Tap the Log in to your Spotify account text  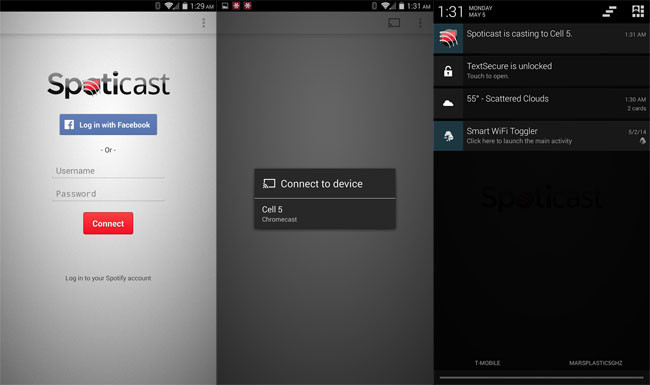(x=108, y=278)
